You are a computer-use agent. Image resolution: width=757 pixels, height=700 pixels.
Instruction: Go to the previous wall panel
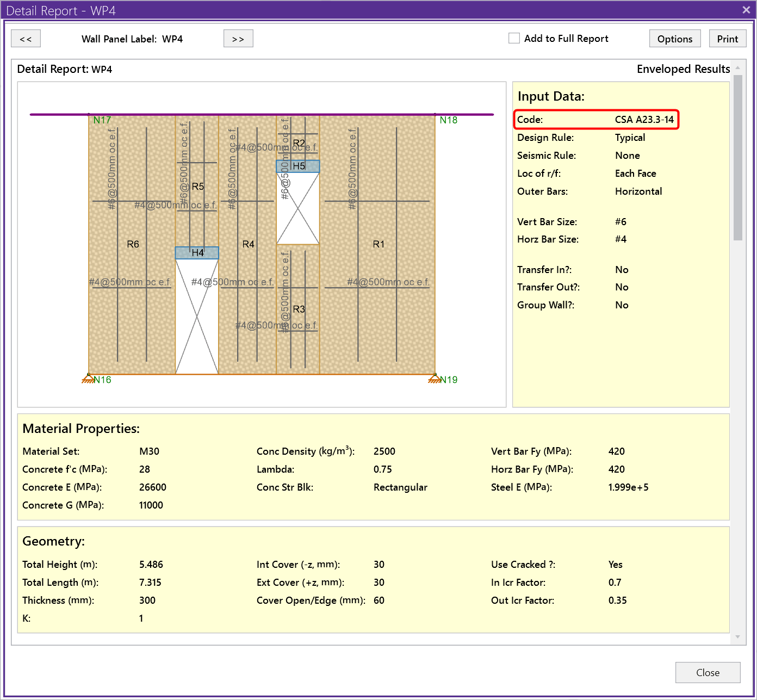[x=26, y=39]
